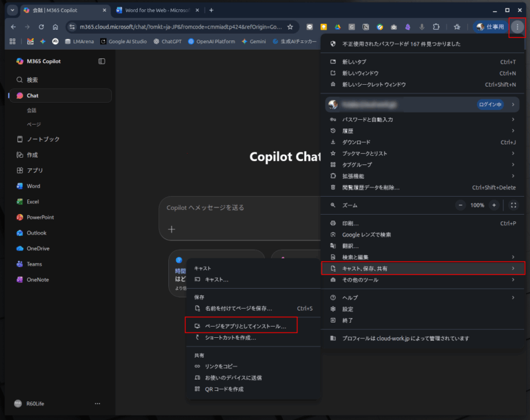Toggle fullscreen mode next to zoom
The width and height of the screenshot is (530, 420).
(513, 205)
